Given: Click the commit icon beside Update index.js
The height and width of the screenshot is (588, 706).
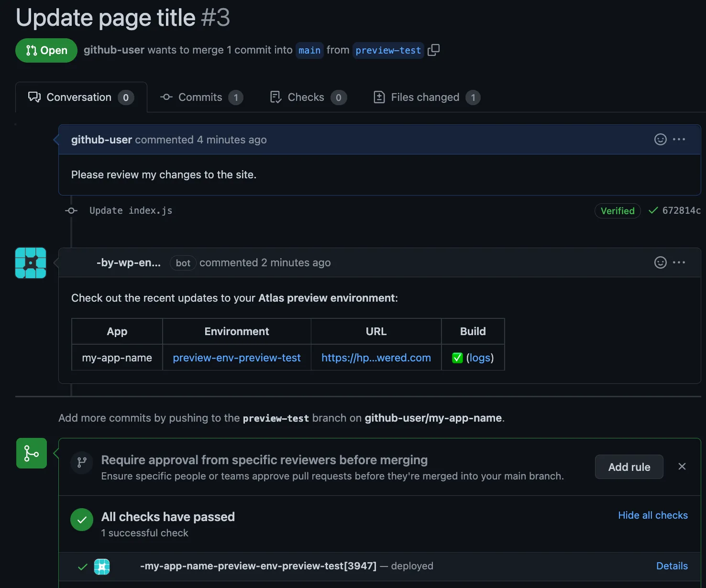Looking at the screenshot, I should (71, 211).
